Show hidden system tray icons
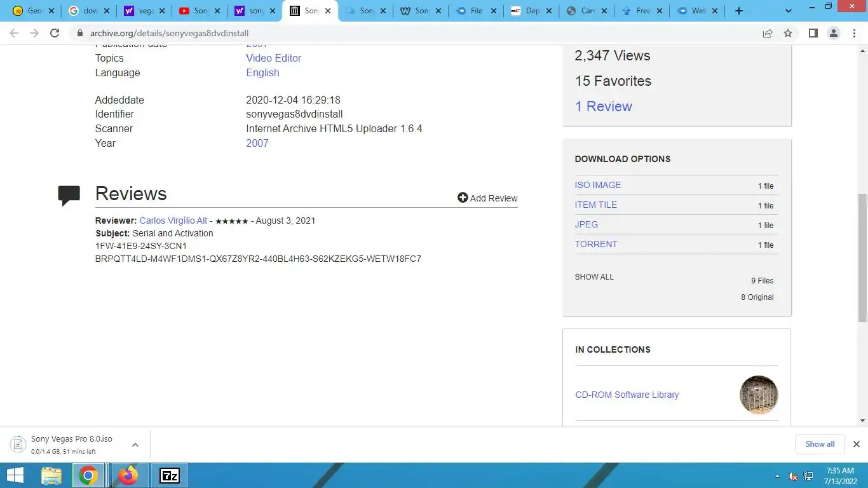This screenshot has width=868, height=488. pyautogui.click(x=776, y=476)
